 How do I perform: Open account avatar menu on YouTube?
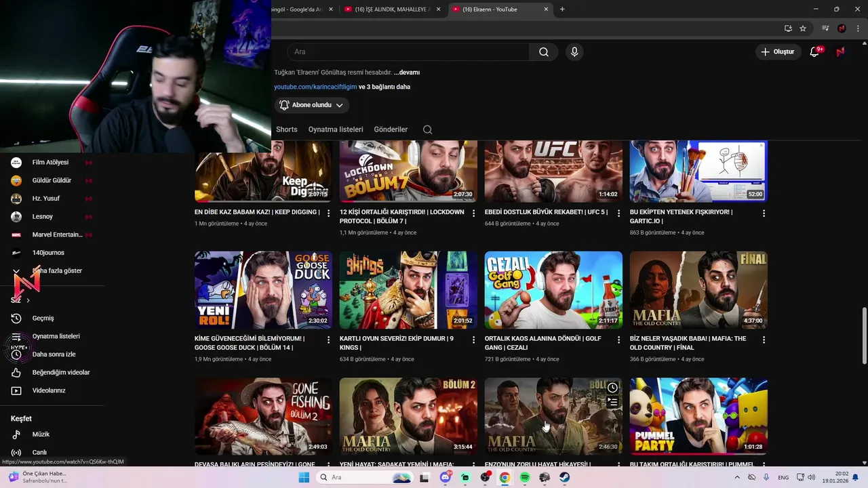841,52
